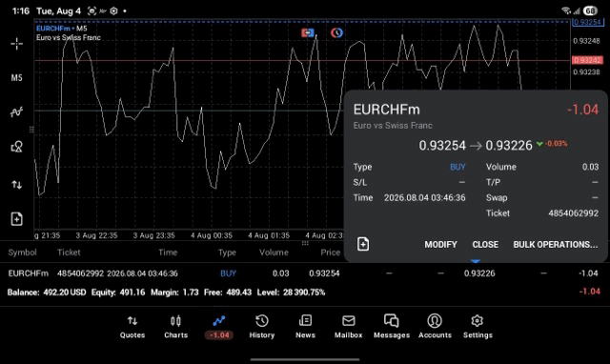Image resolution: width=610 pixels, height=364 pixels.
Task: Open the History tab
Action: click(262, 327)
